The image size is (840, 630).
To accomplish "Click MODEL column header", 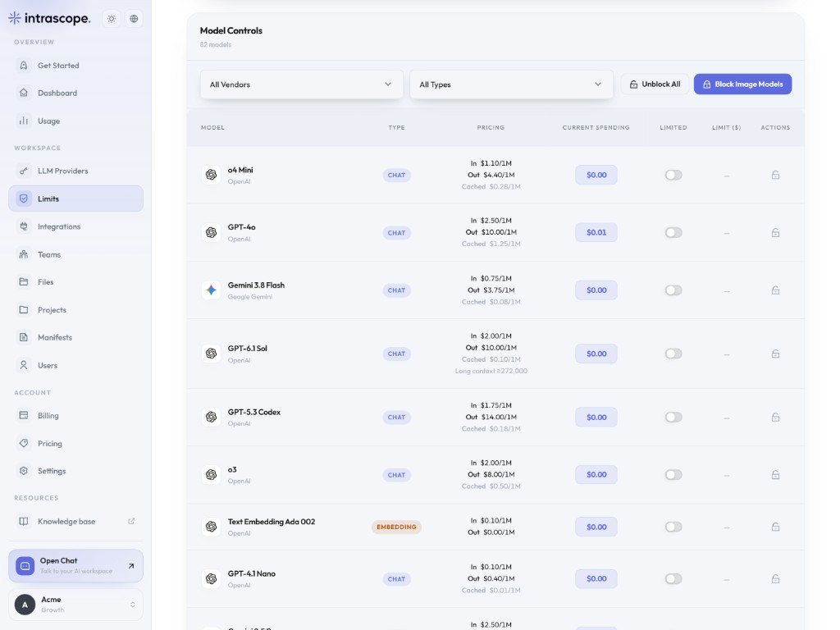I will pyautogui.click(x=212, y=127).
